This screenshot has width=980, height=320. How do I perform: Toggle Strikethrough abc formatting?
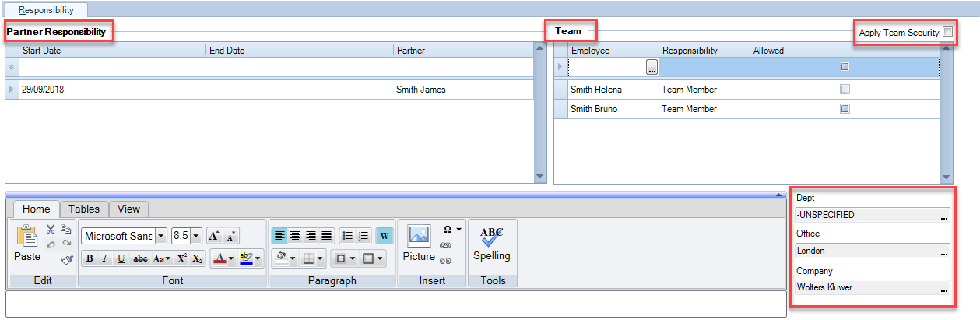[x=140, y=258]
